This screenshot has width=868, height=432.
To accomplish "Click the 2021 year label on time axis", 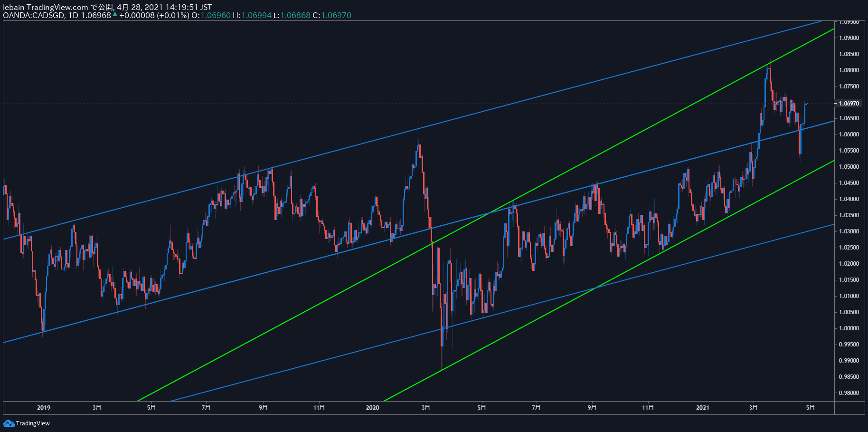I will click(703, 408).
